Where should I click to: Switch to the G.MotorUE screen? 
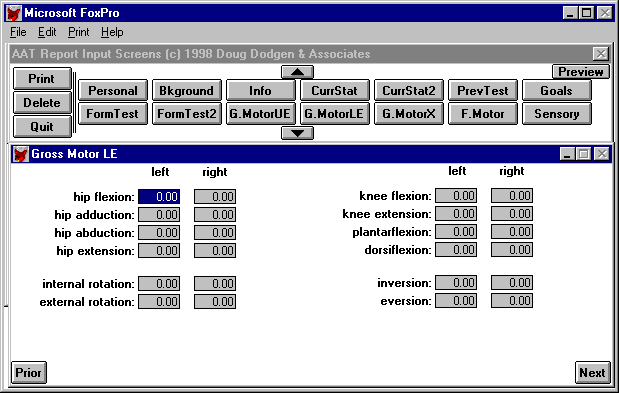(x=261, y=114)
